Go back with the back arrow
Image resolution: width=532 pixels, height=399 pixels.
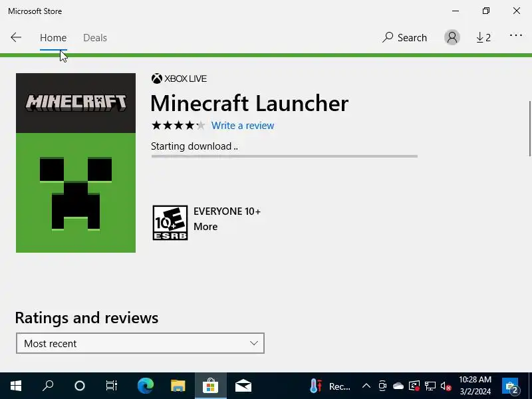coord(16,37)
